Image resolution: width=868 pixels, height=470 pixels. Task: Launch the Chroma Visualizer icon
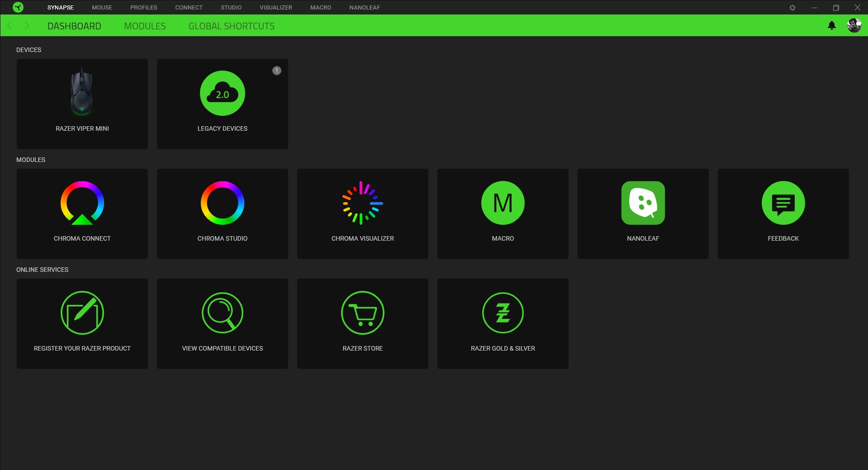coord(363,203)
